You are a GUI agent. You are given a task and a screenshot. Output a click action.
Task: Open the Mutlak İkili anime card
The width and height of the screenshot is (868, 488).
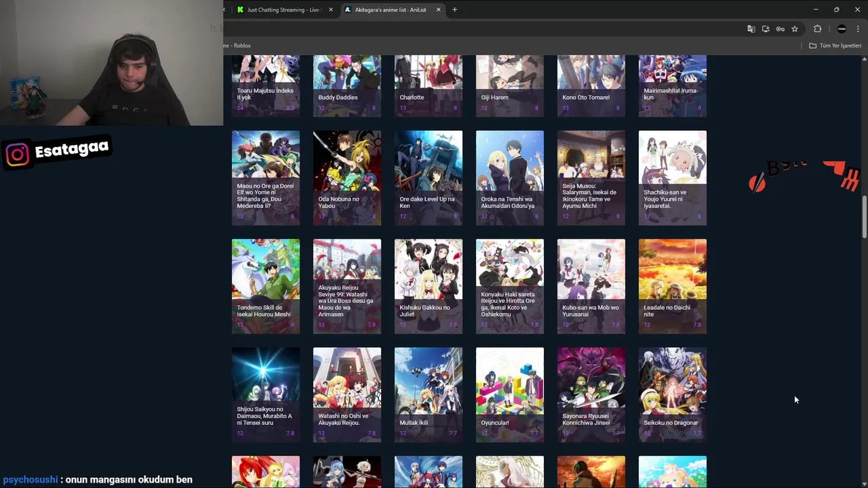pos(429,394)
